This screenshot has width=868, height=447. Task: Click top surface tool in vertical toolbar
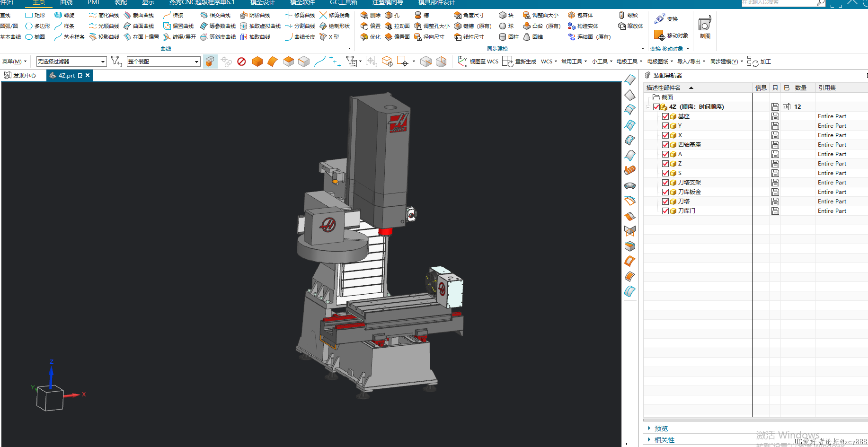coord(630,79)
